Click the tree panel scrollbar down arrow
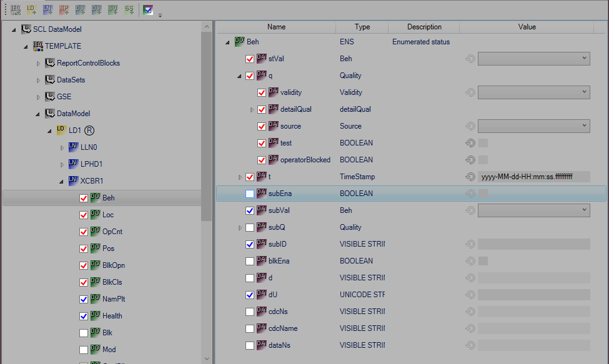The width and height of the screenshot is (609, 364). pyautogui.click(x=207, y=358)
